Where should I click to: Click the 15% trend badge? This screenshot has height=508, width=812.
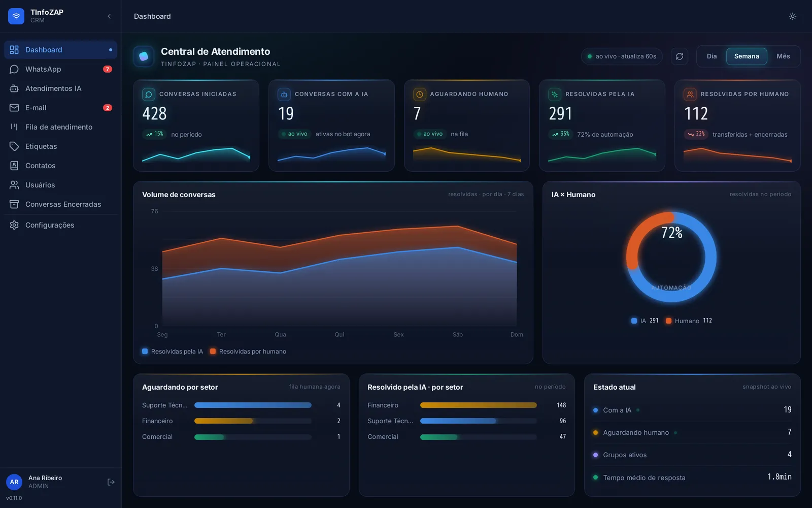[x=155, y=134]
